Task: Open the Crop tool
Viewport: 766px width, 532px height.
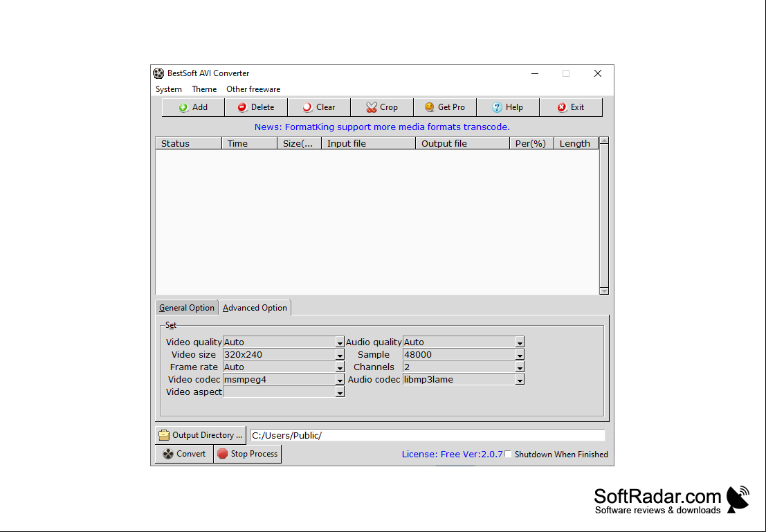Action: coord(382,107)
